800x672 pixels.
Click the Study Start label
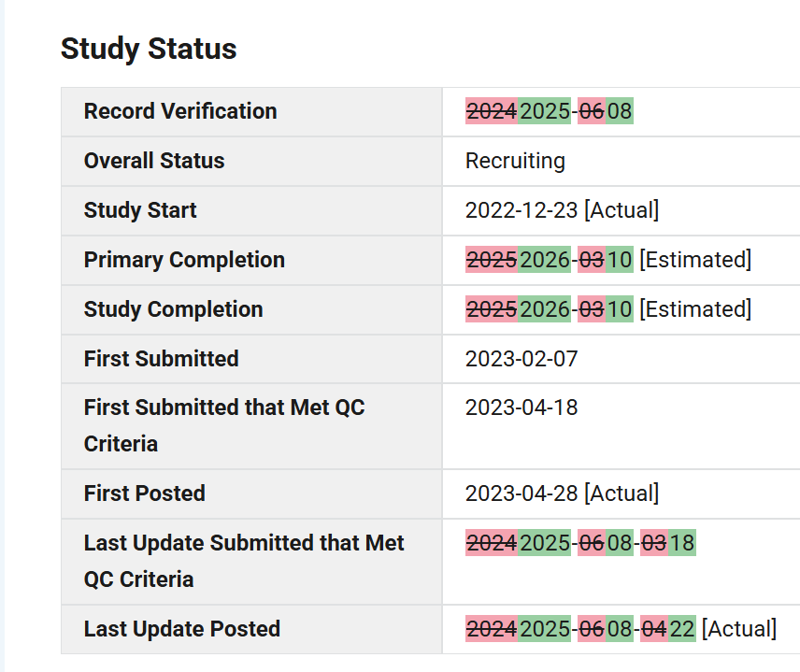pos(140,210)
